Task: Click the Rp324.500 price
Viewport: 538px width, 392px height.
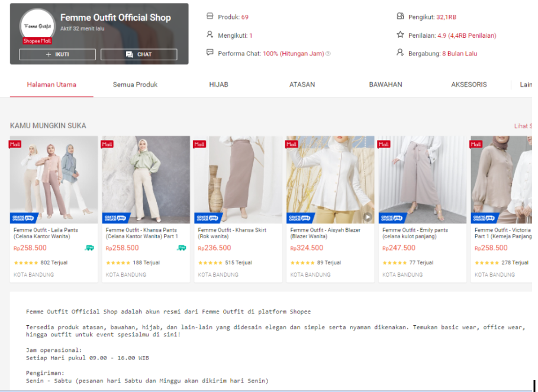Action: point(307,248)
